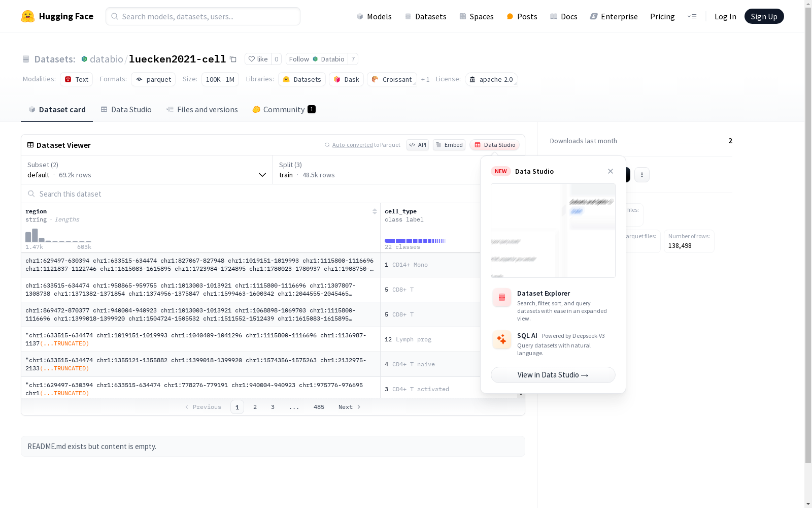Select current page 1 in pagination

237,407
